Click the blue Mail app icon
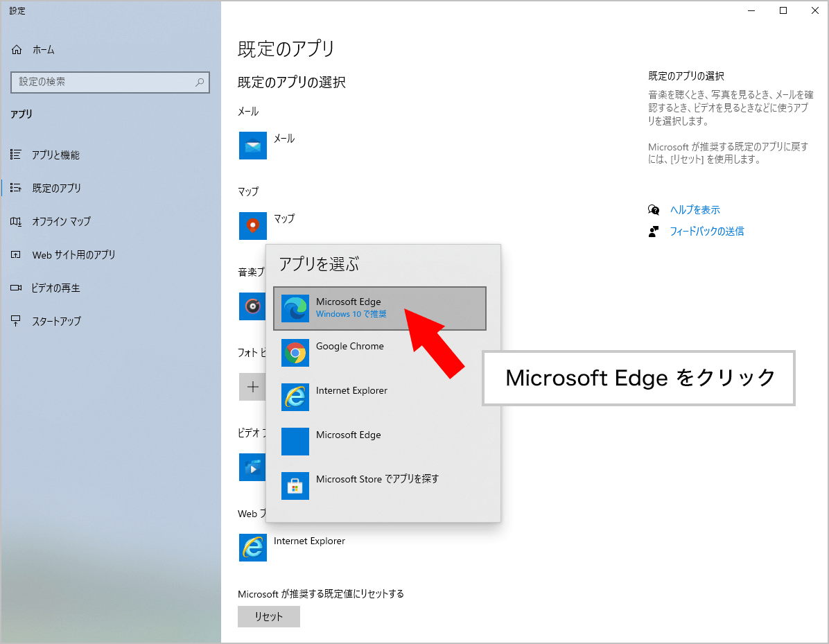 click(253, 146)
